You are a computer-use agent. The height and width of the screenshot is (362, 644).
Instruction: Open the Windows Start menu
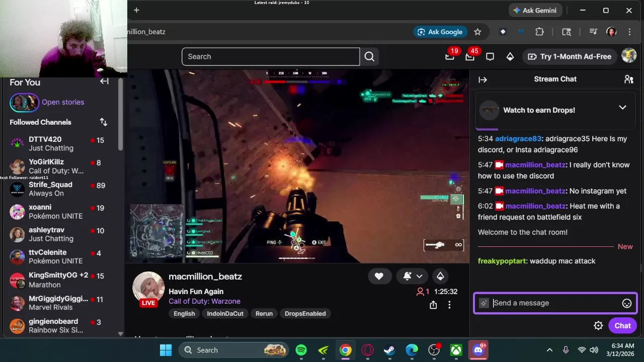[x=166, y=350]
